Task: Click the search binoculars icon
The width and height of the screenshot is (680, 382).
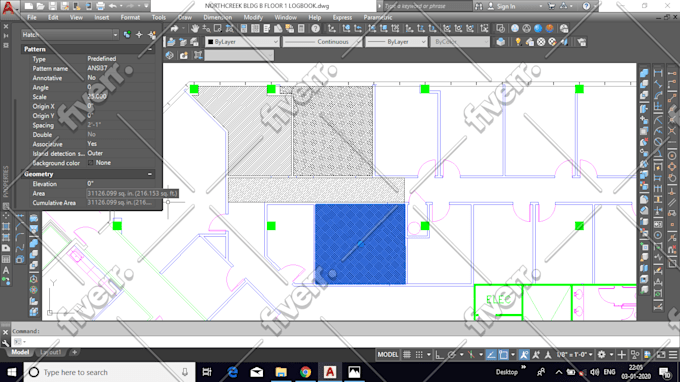Action: coord(479,6)
